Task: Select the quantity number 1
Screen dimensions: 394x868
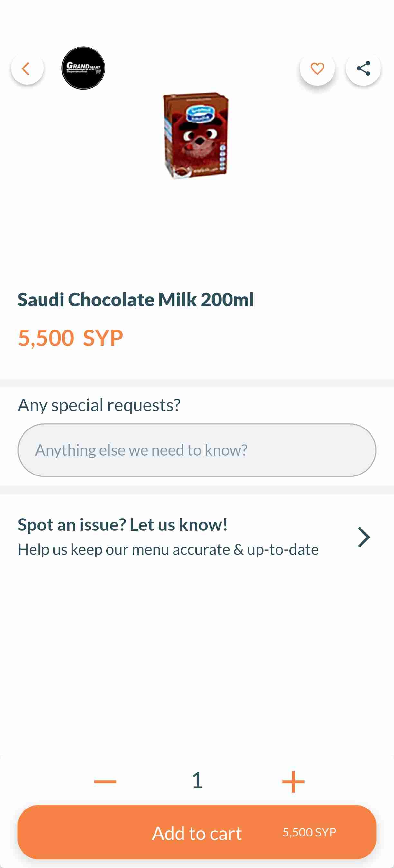Action: 197,780
